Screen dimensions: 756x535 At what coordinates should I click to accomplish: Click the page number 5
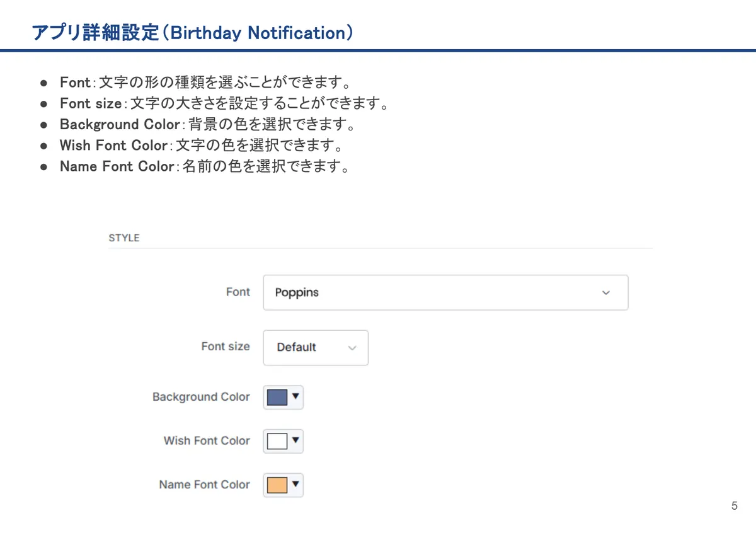pyautogui.click(x=734, y=506)
